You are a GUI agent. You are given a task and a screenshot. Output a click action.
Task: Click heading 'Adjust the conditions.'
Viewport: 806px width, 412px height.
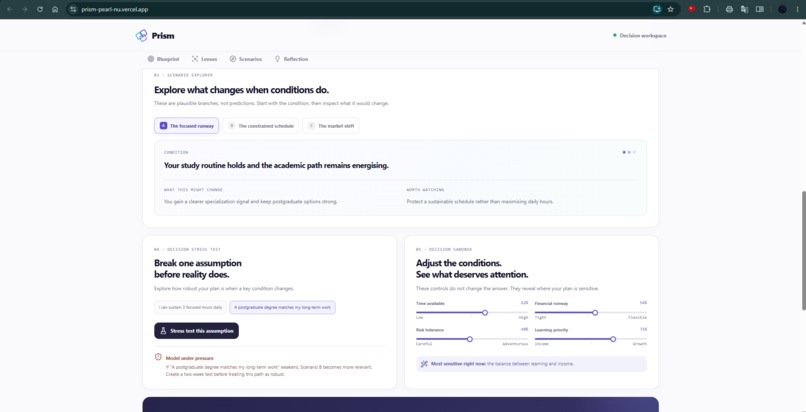click(x=459, y=263)
